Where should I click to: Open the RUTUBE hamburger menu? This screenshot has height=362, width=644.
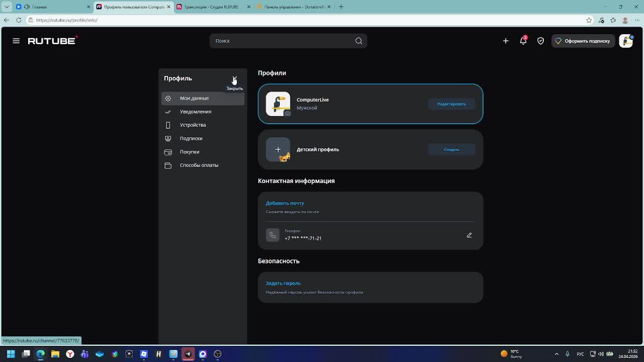16,41
